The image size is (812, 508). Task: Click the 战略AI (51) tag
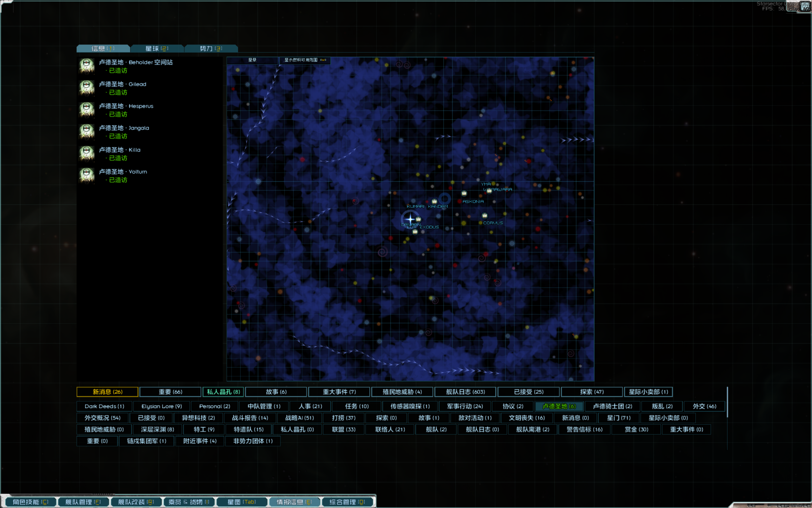coord(299,418)
